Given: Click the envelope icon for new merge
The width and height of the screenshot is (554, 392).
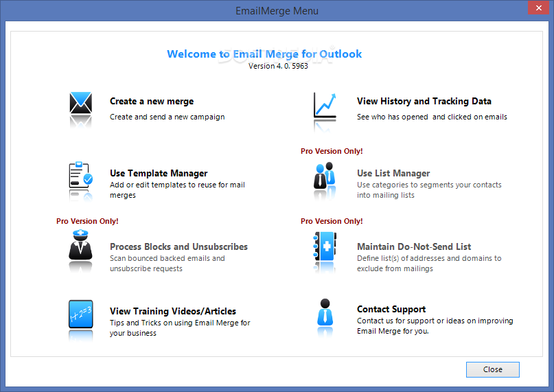Looking at the screenshot, I should [81, 103].
